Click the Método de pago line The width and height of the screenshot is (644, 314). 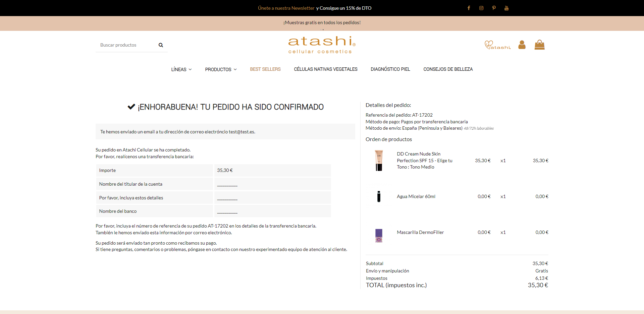[x=417, y=122]
